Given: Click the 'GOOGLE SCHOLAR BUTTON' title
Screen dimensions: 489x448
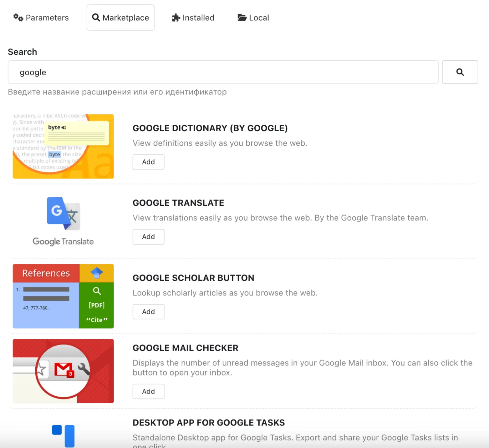Looking at the screenshot, I should coord(193,278).
